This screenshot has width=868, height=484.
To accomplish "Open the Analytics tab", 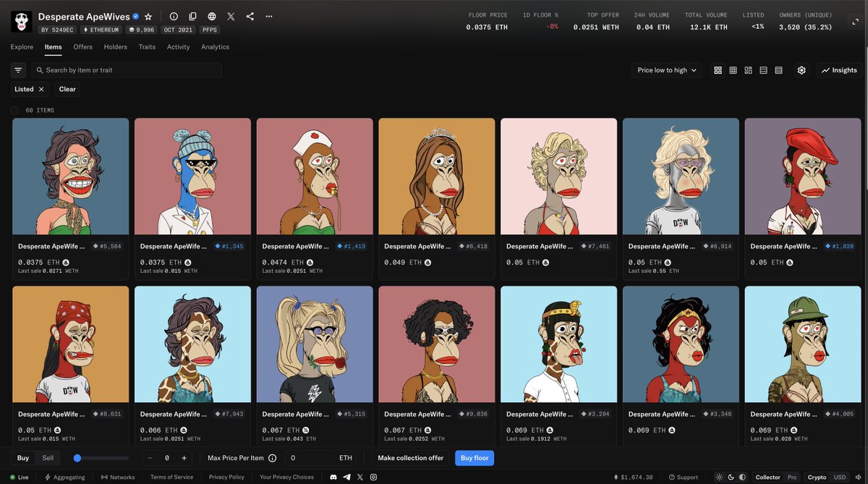I will coord(215,47).
